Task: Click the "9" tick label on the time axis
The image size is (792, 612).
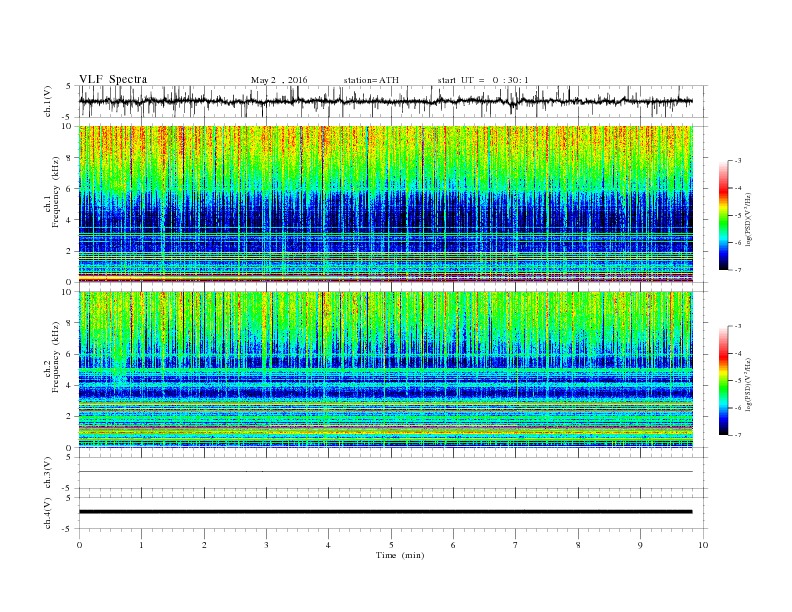Action: 640,545
